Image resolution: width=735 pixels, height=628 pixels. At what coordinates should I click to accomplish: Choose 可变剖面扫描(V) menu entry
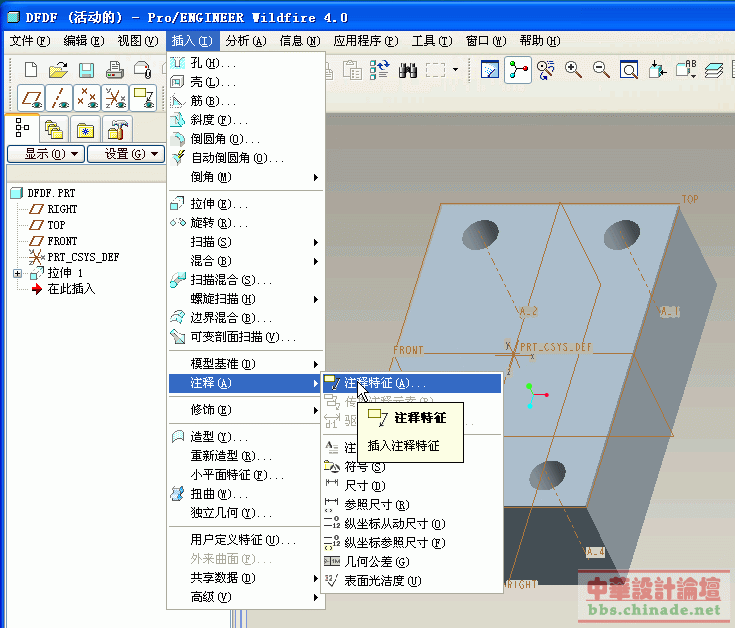tap(246, 336)
